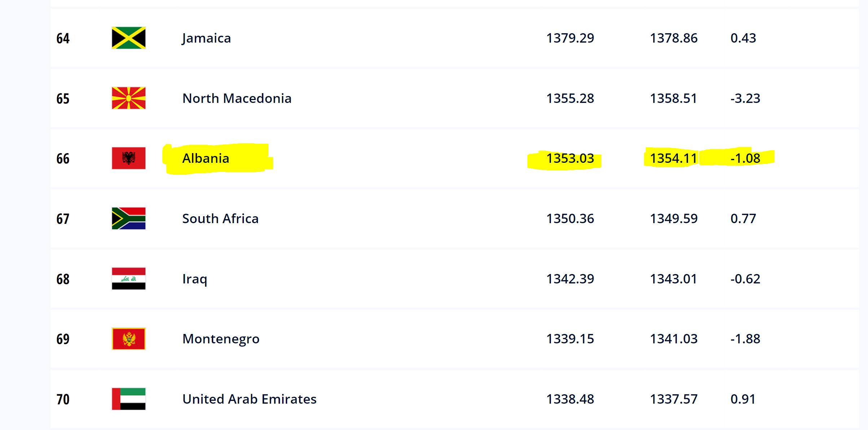Click Albania's points change -1.08
The height and width of the screenshot is (430, 868).
coord(745,158)
